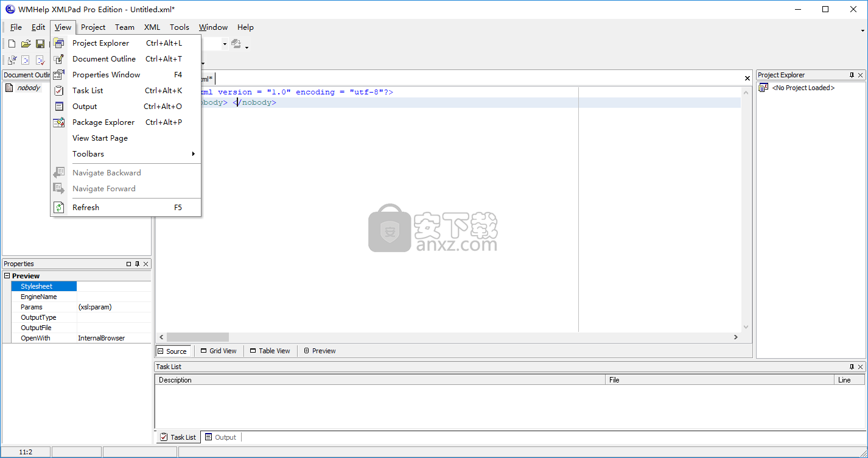The width and height of the screenshot is (868, 458).
Task: Select the Stylesheet property row
Action: [x=81, y=286]
